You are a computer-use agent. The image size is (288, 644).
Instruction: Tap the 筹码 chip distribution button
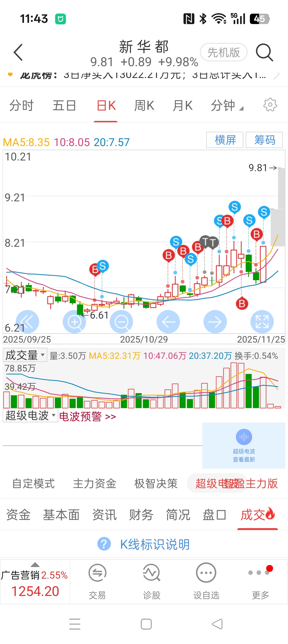coord(264,140)
